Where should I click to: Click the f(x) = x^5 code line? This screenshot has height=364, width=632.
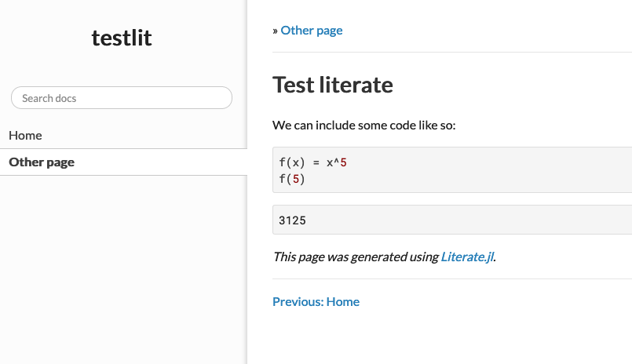312,162
